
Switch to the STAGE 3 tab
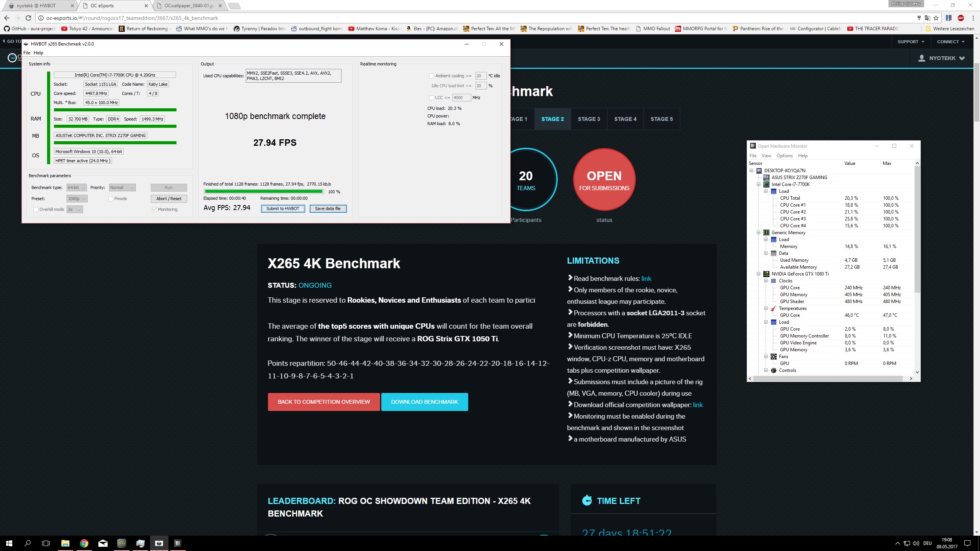point(589,119)
